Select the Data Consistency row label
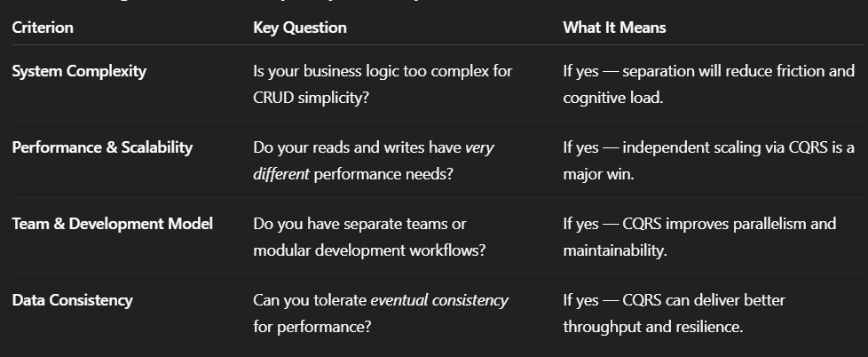The width and height of the screenshot is (868, 357). 72,300
